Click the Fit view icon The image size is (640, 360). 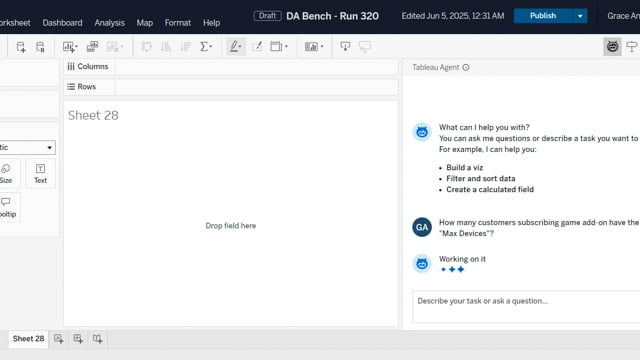pos(276,47)
